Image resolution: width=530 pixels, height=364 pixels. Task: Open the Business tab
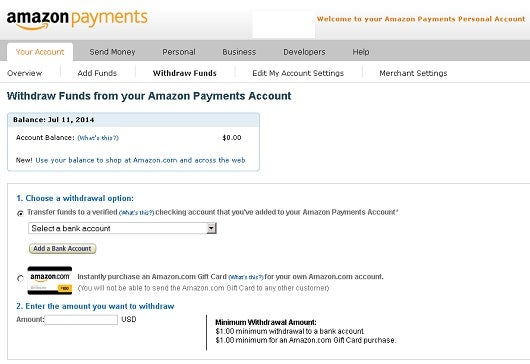[239, 52]
